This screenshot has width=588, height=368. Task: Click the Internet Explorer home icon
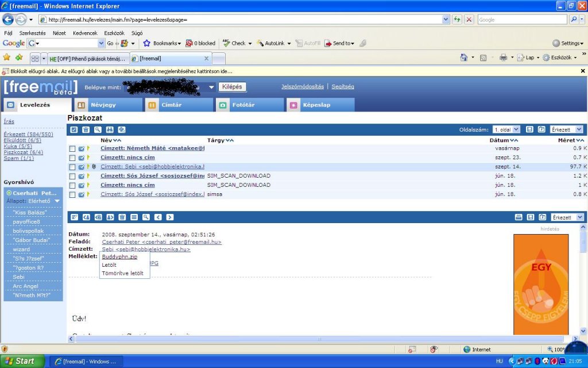464,57
